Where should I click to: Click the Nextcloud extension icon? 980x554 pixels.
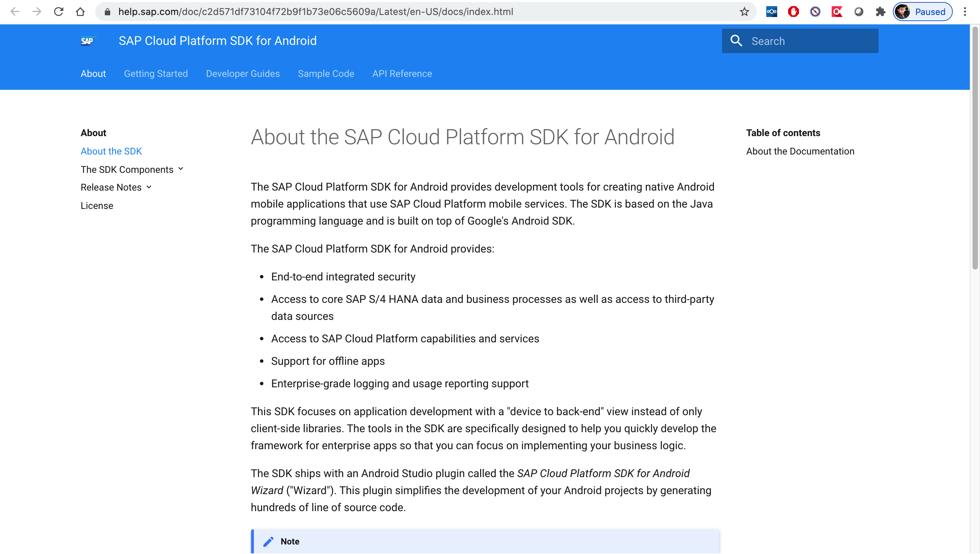[772, 12]
